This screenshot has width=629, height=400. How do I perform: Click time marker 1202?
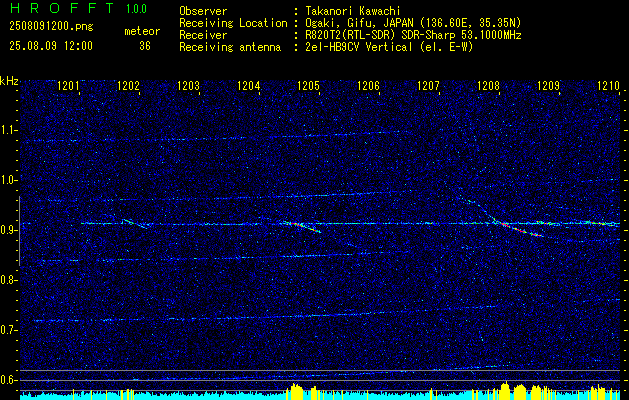[x=128, y=86]
